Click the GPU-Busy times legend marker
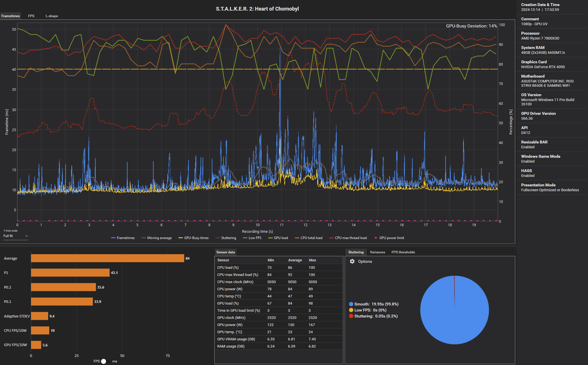This screenshot has height=365, width=588. 181,238
